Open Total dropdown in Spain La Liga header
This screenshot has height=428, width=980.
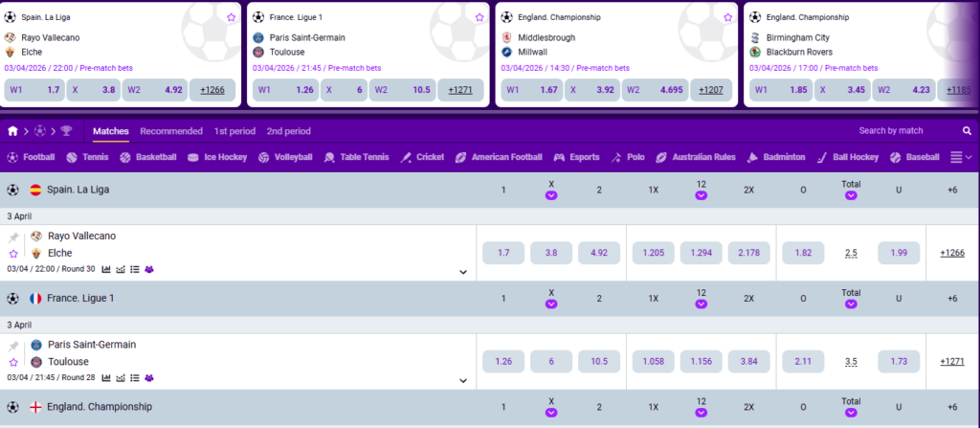(851, 196)
